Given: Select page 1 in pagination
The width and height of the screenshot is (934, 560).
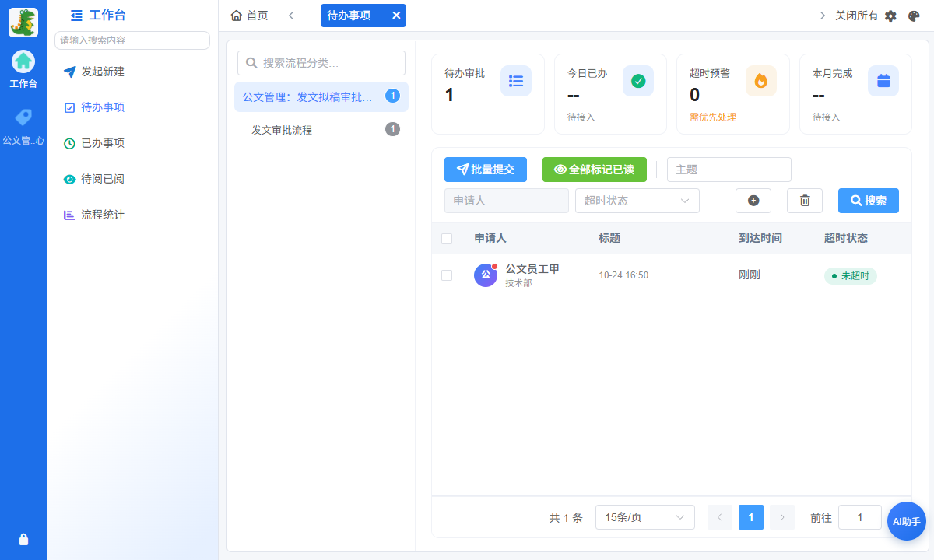Looking at the screenshot, I should pos(751,517).
